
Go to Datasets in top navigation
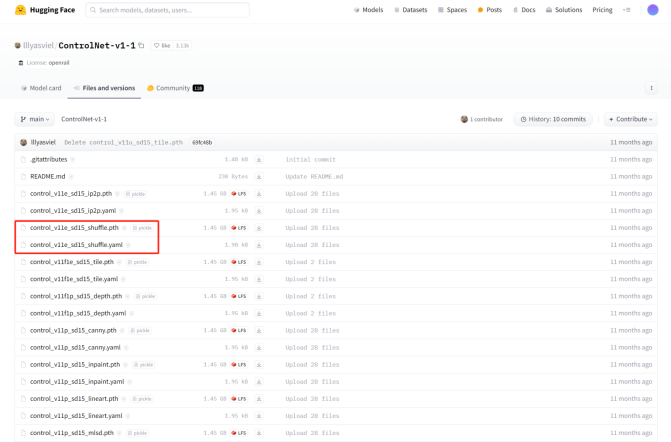410,10
